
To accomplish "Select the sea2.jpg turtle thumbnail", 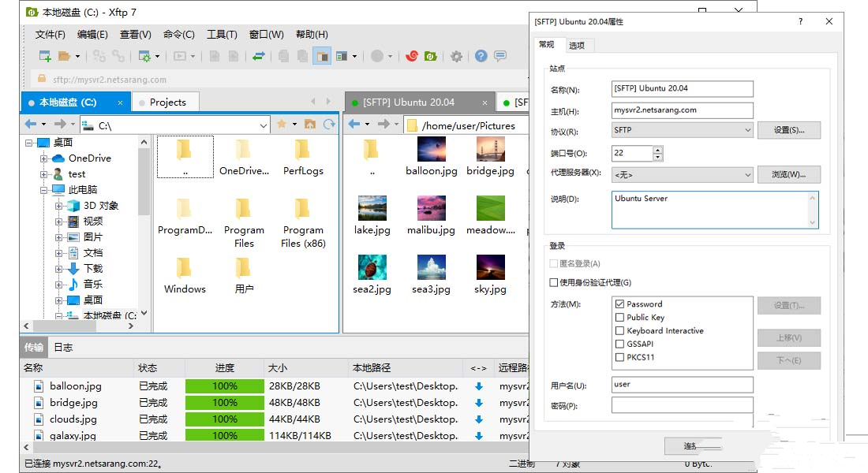I will pyautogui.click(x=372, y=268).
